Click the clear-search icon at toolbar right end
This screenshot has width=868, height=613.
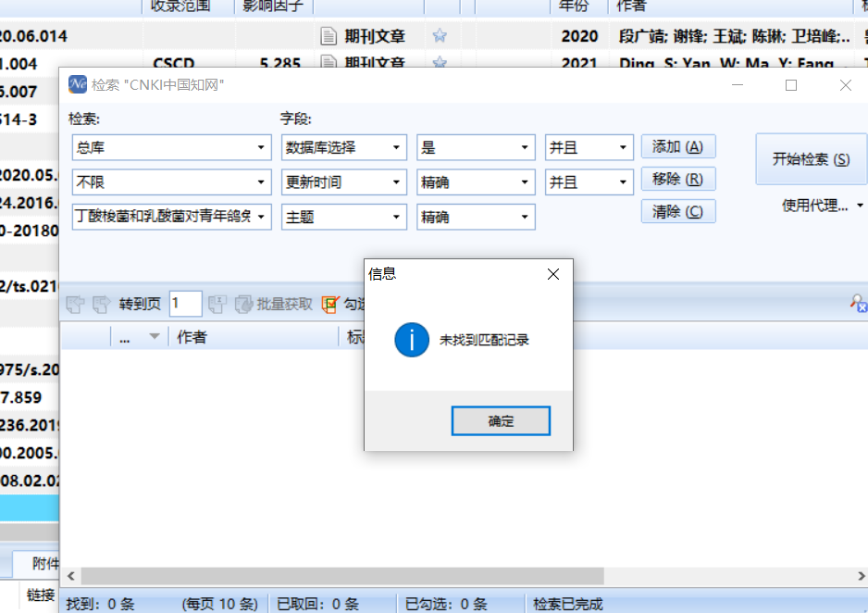coord(858,304)
